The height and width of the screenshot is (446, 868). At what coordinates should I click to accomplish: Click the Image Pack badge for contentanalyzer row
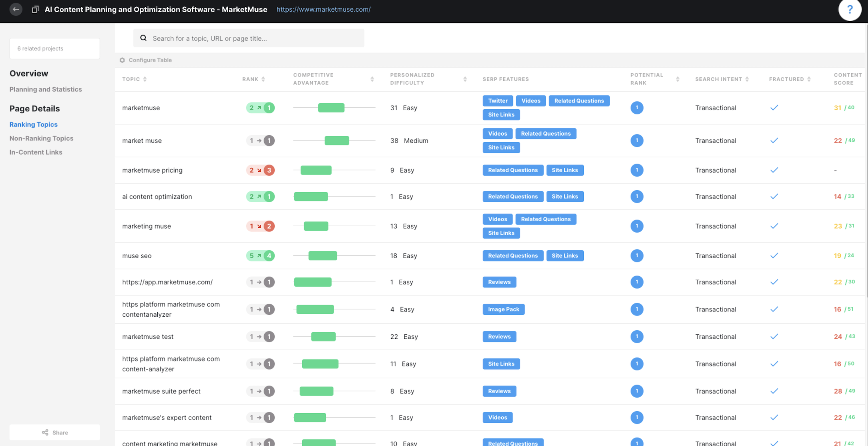(503, 309)
